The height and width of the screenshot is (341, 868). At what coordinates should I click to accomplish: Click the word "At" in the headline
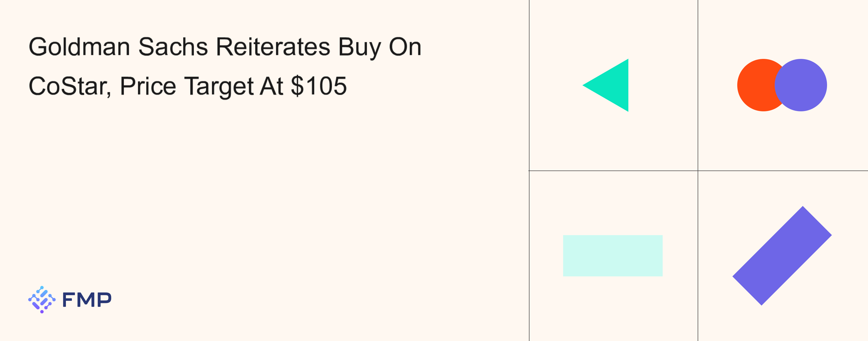[x=271, y=86]
